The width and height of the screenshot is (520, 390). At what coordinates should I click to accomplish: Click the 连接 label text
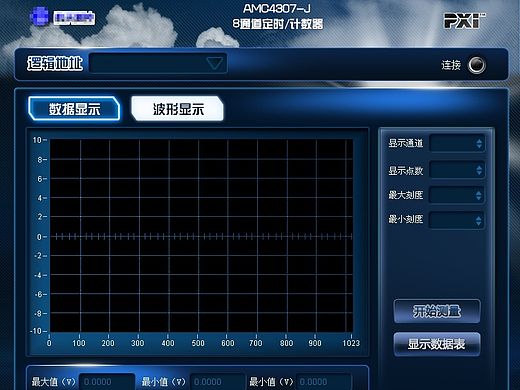(x=451, y=65)
